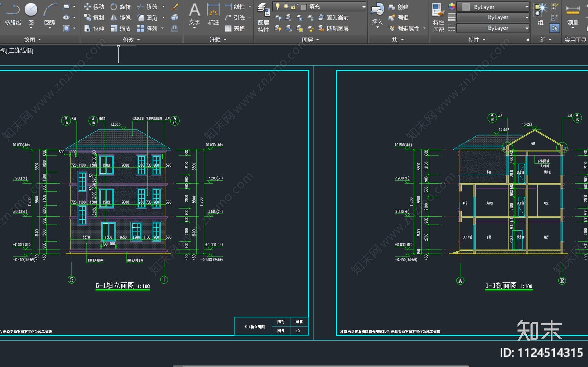Open Properties panel dialog launcher arrow

[528, 40]
